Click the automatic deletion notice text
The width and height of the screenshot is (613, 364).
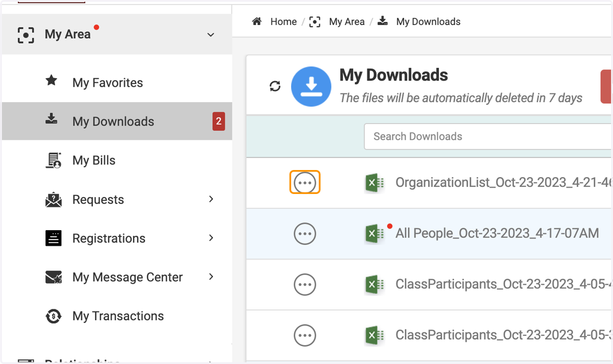pos(461,98)
